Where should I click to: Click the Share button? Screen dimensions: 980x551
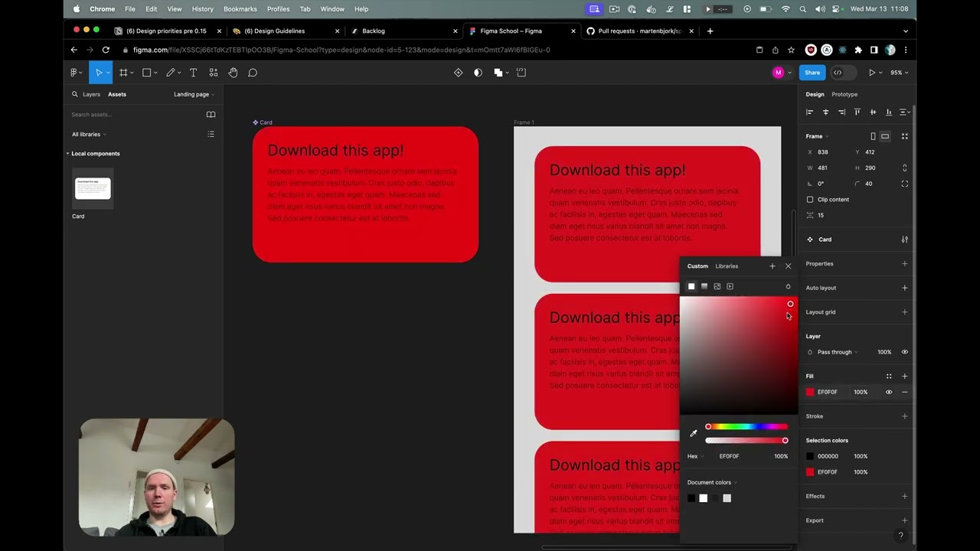click(812, 73)
